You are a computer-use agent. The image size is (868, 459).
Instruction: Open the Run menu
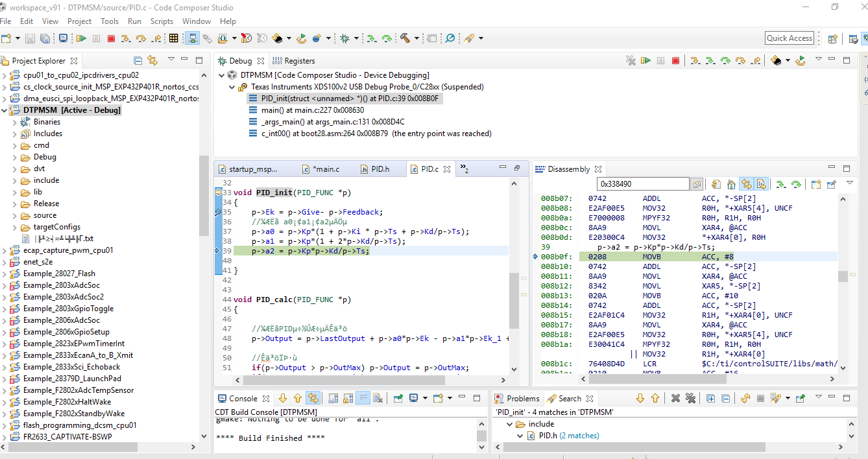(x=134, y=21)
